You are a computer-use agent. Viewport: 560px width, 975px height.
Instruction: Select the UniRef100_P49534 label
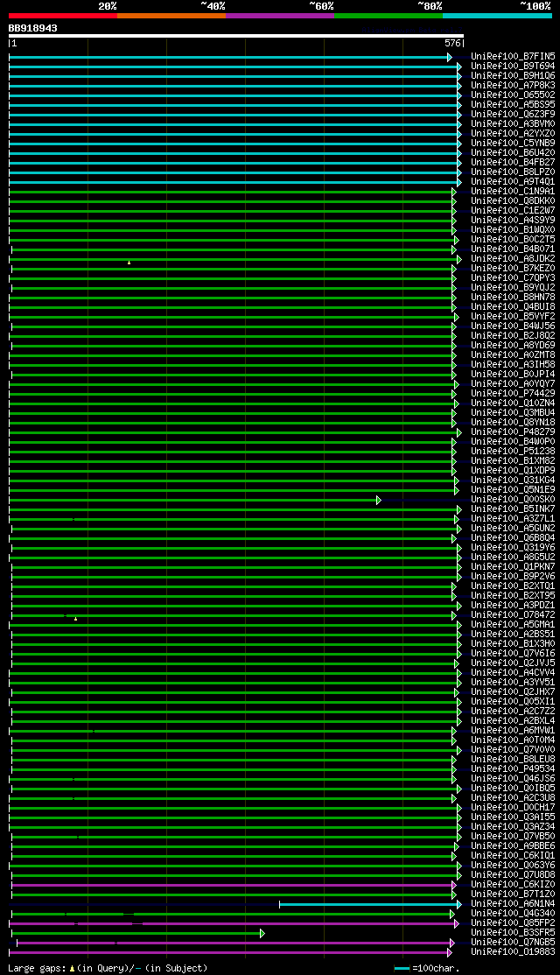tap(513, 768)
